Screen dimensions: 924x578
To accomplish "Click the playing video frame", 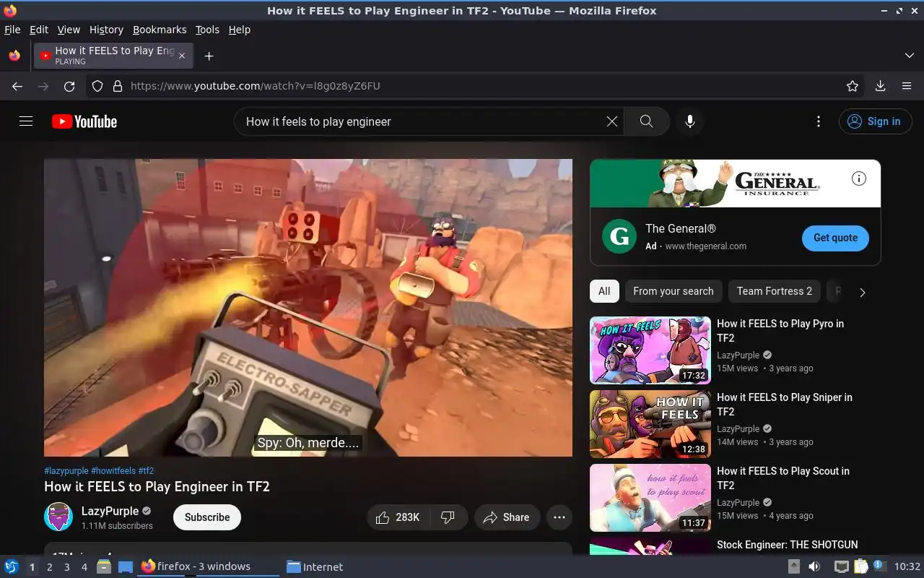I will (308, 308).
